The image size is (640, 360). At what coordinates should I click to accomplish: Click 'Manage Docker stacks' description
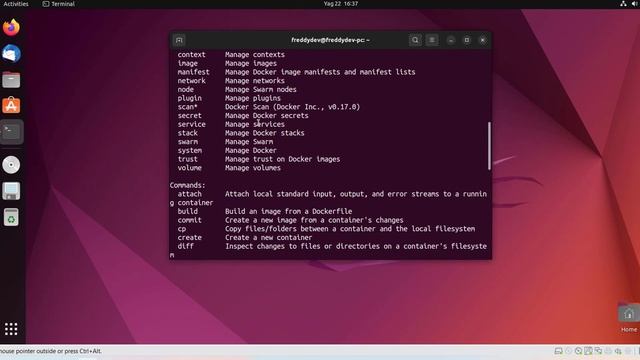264,133
